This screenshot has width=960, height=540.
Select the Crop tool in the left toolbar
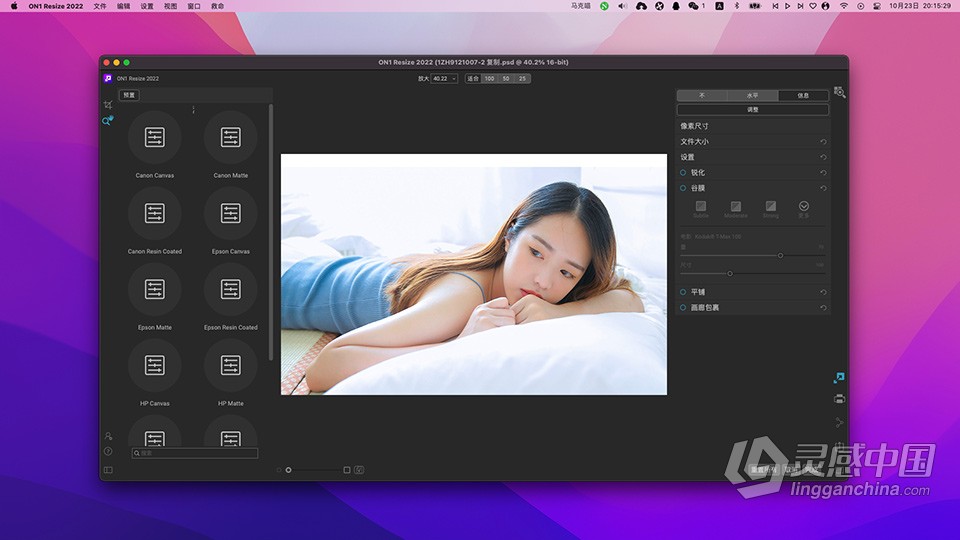coord(108,105)
